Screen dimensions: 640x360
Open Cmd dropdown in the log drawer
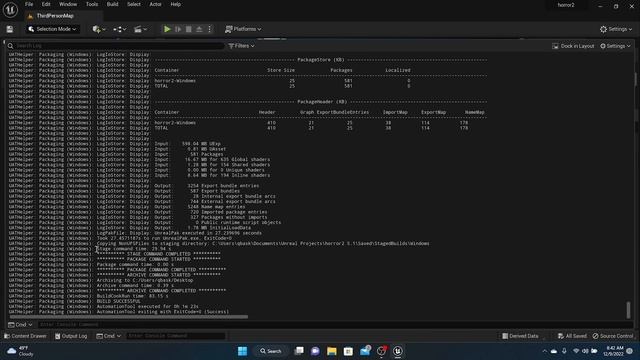coord(20,324)
